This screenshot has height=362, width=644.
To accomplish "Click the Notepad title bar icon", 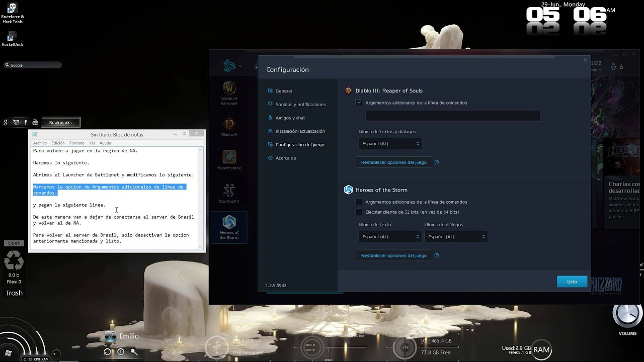I will pos(35,134).
